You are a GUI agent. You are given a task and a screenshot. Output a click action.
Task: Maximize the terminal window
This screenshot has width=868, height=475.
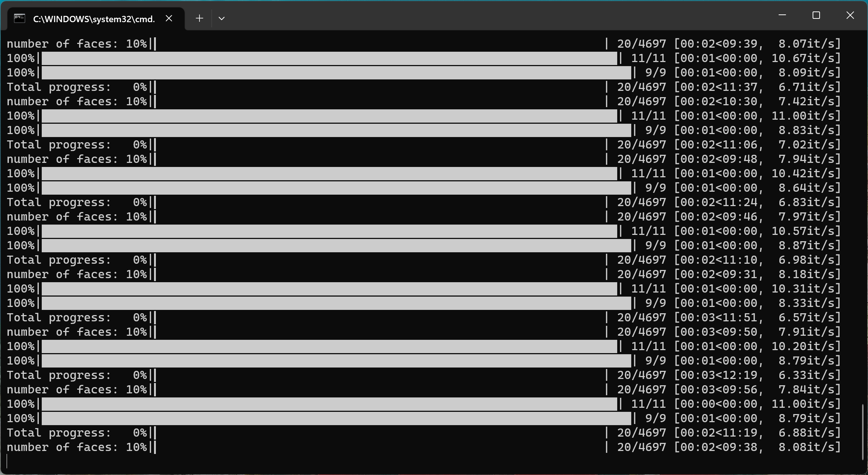pos(816,15)
